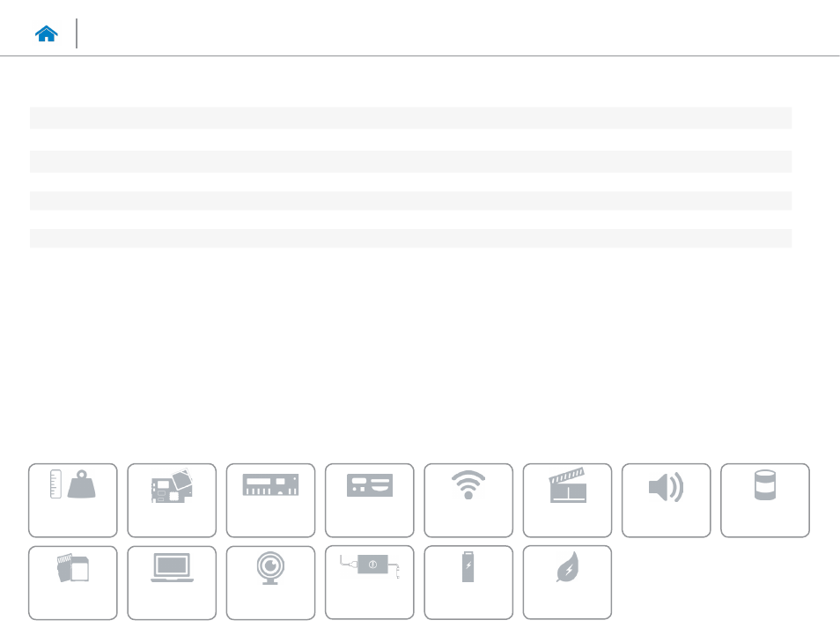Click the third shaded table row
Screen dimensions: 840x635
click(x=411, y=201)
